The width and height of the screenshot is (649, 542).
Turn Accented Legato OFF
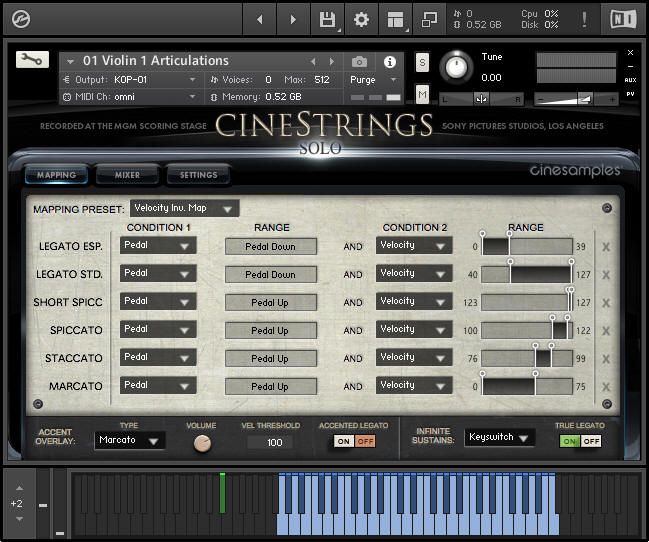tap(365, 441)
